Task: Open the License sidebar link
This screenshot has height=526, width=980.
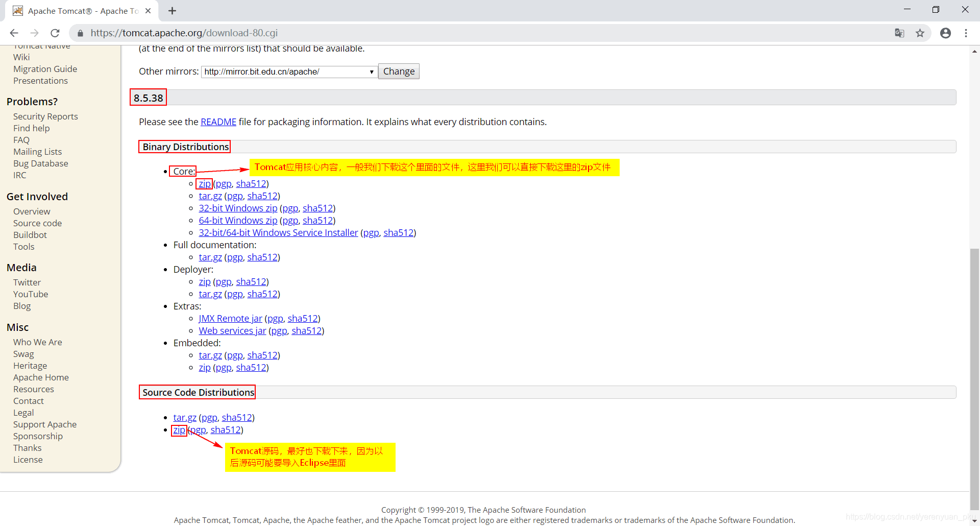Action: click(28, 460)
